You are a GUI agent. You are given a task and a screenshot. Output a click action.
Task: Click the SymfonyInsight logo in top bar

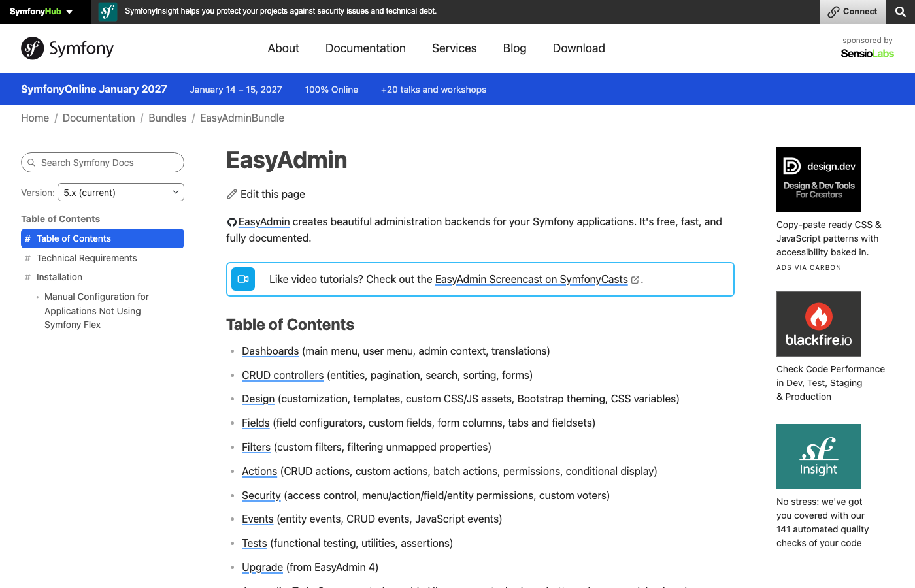pos(108,12)
